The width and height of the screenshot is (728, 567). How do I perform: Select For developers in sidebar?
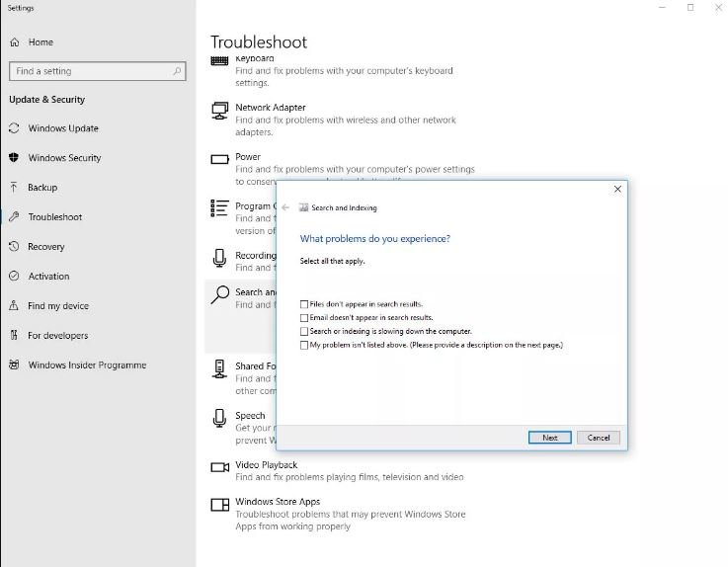[57, 336]
